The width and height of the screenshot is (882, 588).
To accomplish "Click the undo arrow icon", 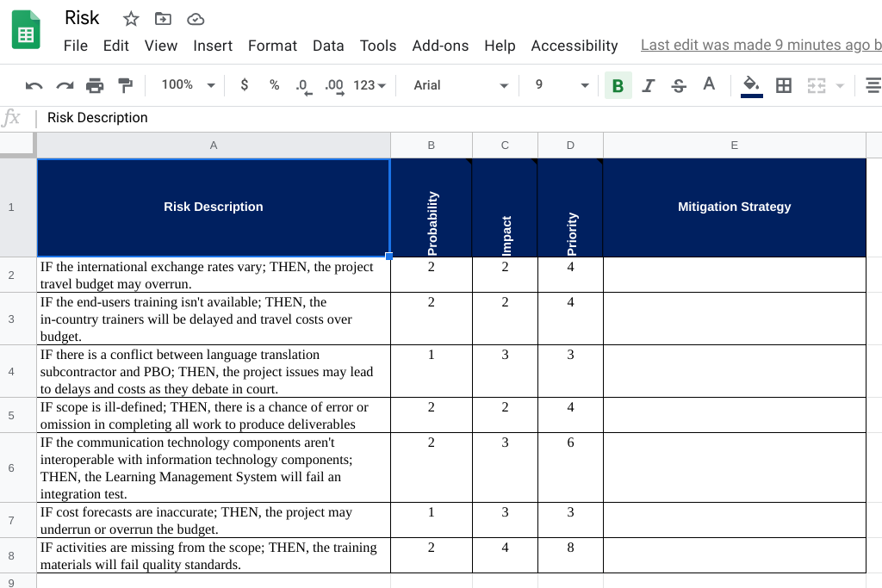I will tap(34, 85).
